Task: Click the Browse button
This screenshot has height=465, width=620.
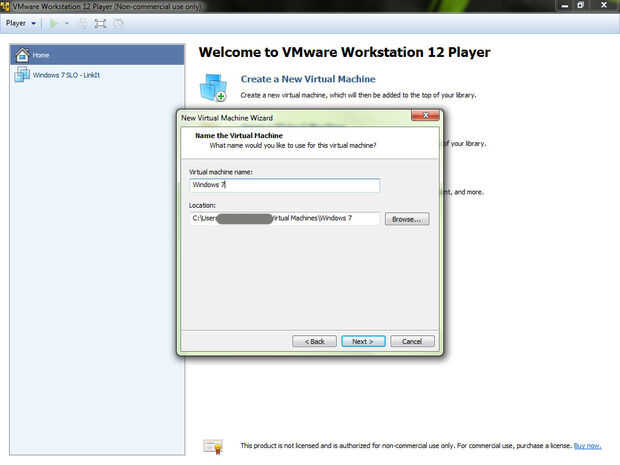Action: (407, 219)
